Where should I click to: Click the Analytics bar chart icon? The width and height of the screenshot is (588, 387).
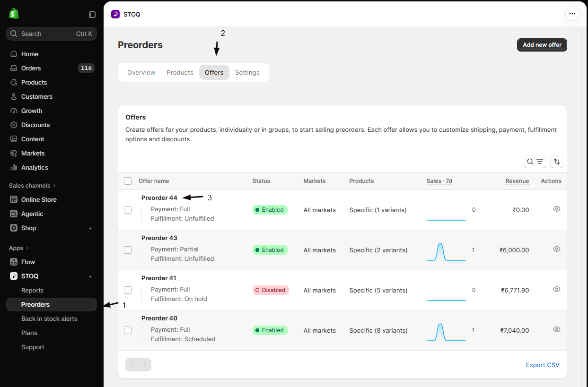(x=14, y=167)
